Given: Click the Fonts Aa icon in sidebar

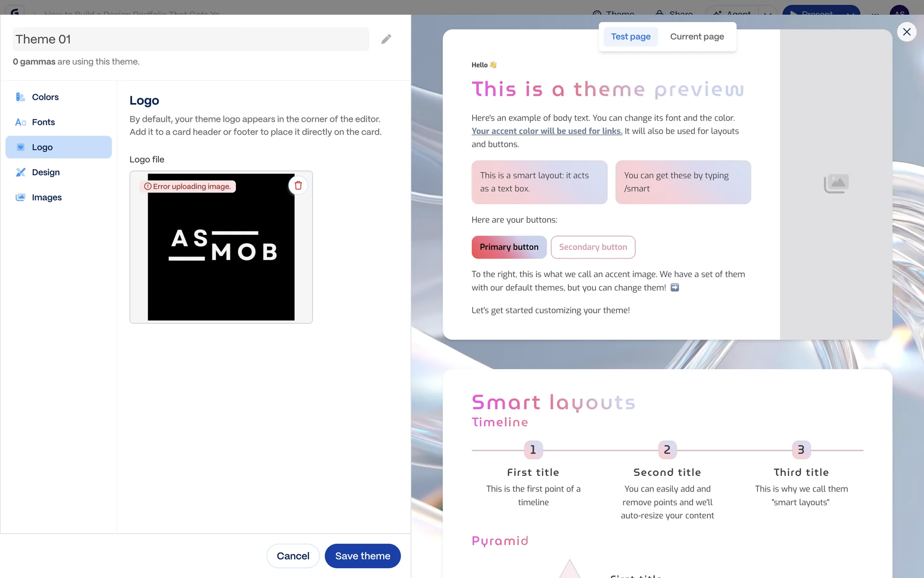Looking at the screenshot, I should (x=20, y=122).
